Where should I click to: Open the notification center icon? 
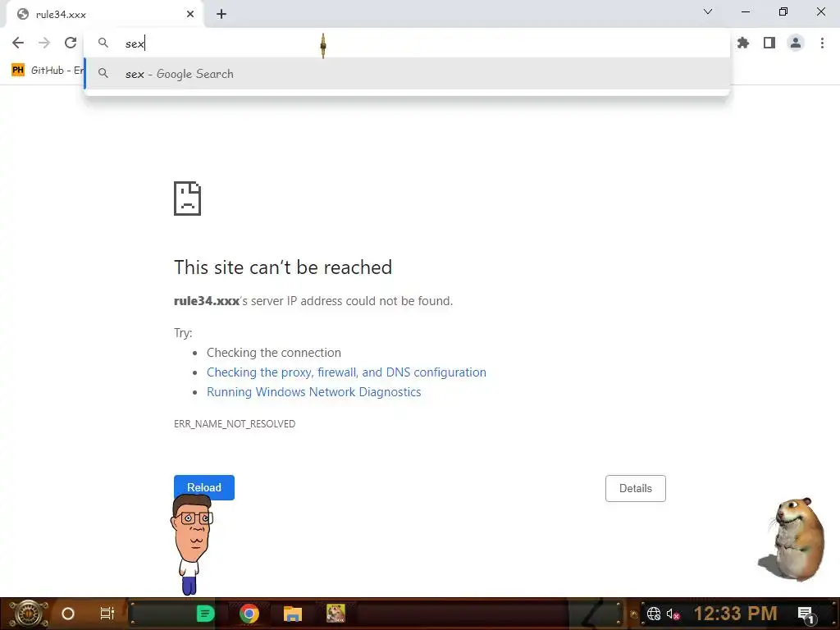[806, 614]
